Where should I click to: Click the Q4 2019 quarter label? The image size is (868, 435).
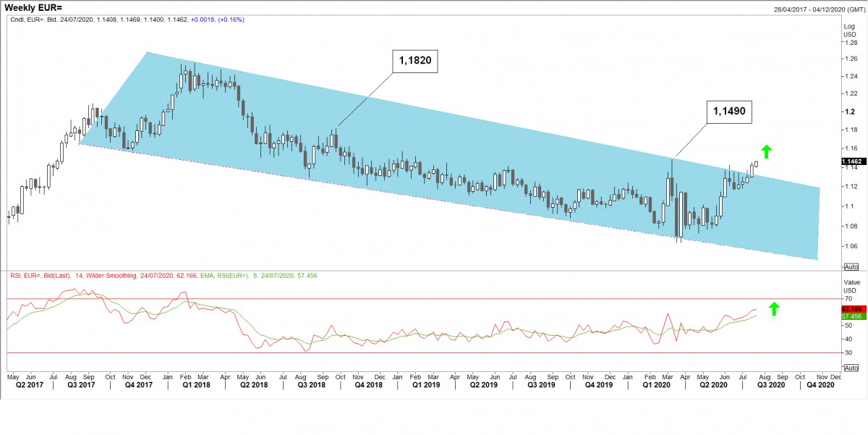tap(598, 386)
